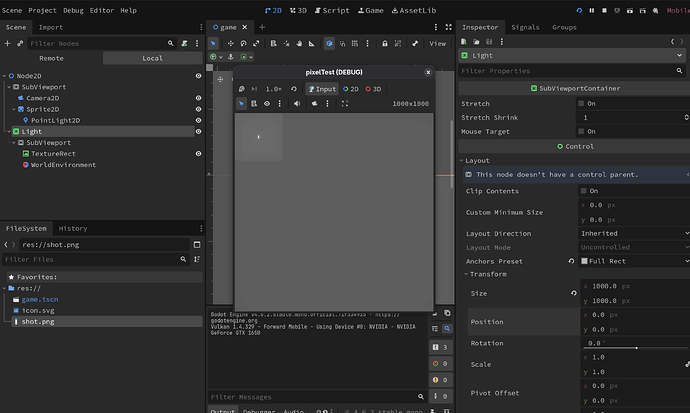Toggle warning messages filter in output
690x413 pixels.
coord(440,380)
